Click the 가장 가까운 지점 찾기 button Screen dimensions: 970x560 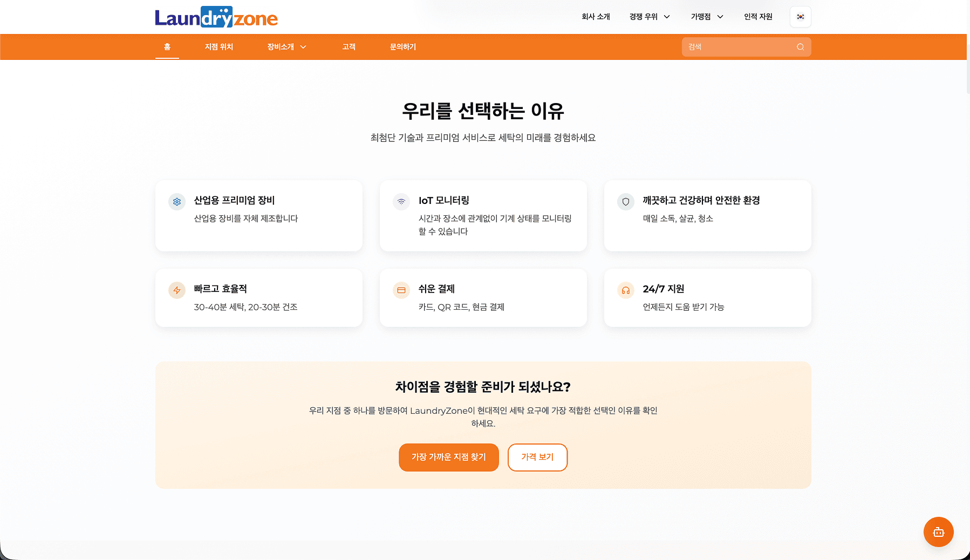448,457
